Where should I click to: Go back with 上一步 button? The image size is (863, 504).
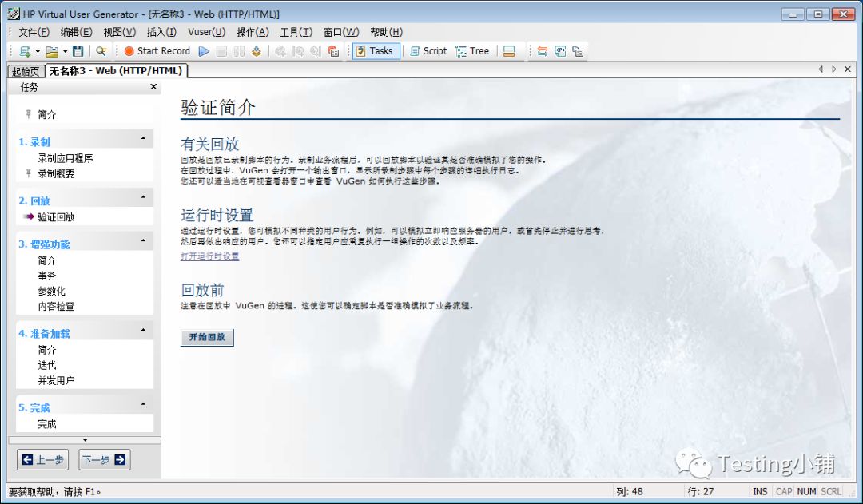[x=43, y=460]
